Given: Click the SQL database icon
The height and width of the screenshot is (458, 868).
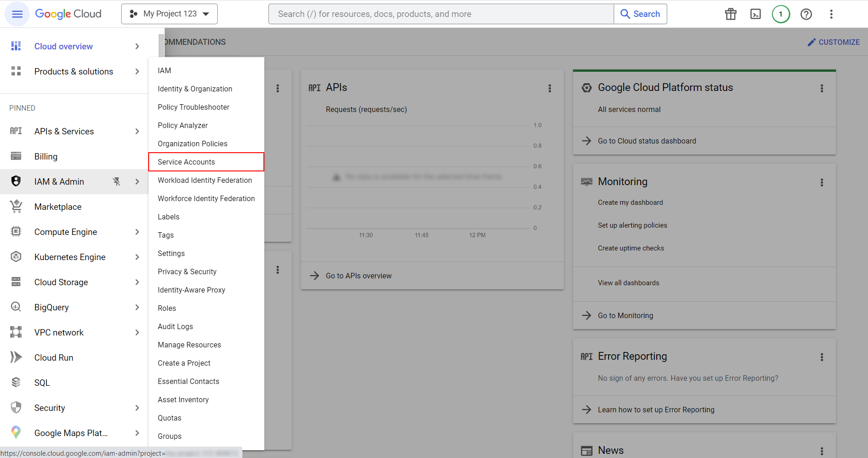Looking at the screenshot, I should coord(16,383).
